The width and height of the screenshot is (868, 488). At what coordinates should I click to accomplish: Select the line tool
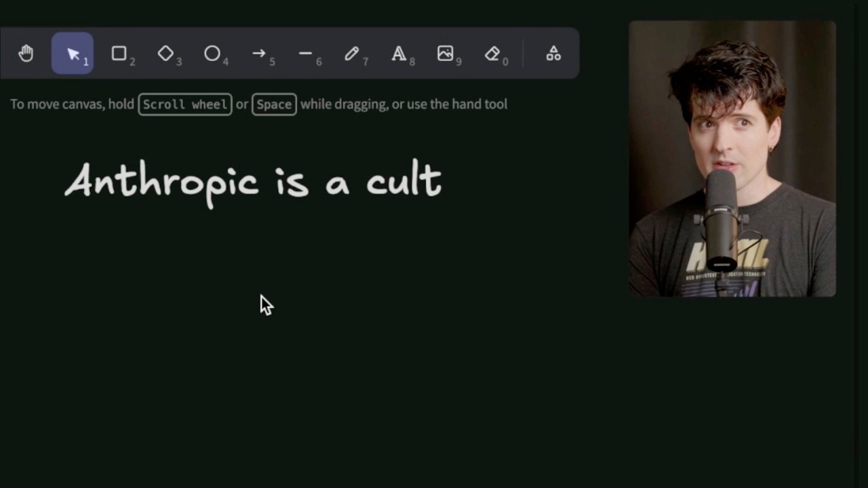[304, 54]
